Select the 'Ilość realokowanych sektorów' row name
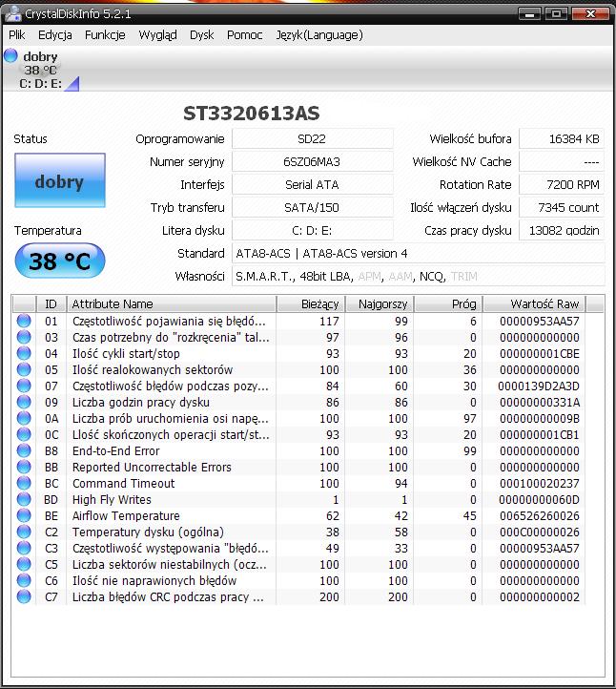 coord(153,370)
